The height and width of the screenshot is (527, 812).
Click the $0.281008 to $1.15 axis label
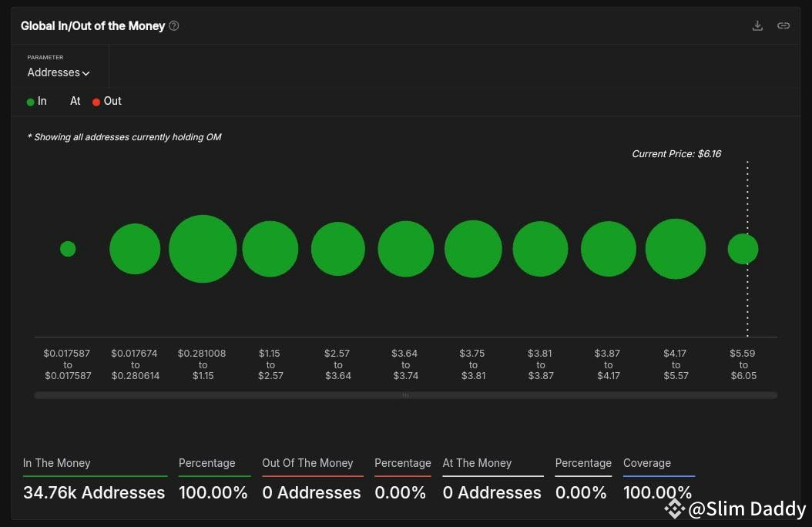click(203, 364)
